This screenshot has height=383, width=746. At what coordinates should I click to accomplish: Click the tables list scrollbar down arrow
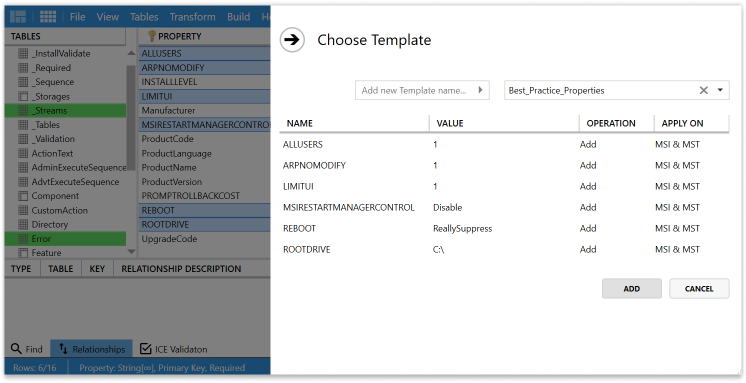pyautogui.click(x=131, y=252)
